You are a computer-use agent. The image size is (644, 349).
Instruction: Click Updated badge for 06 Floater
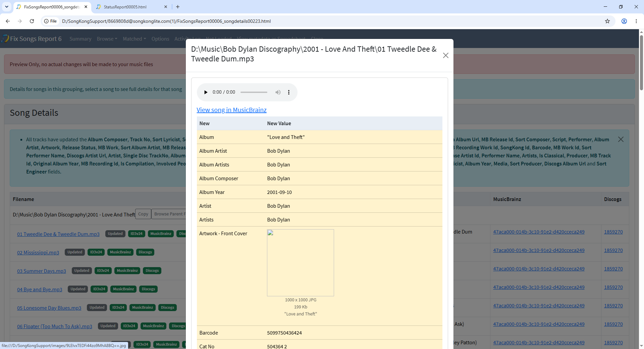pyautogui.click(x=108, y=326)
